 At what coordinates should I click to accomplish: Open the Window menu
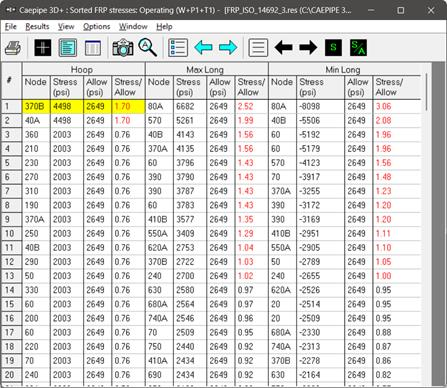[x=133, y=27]
